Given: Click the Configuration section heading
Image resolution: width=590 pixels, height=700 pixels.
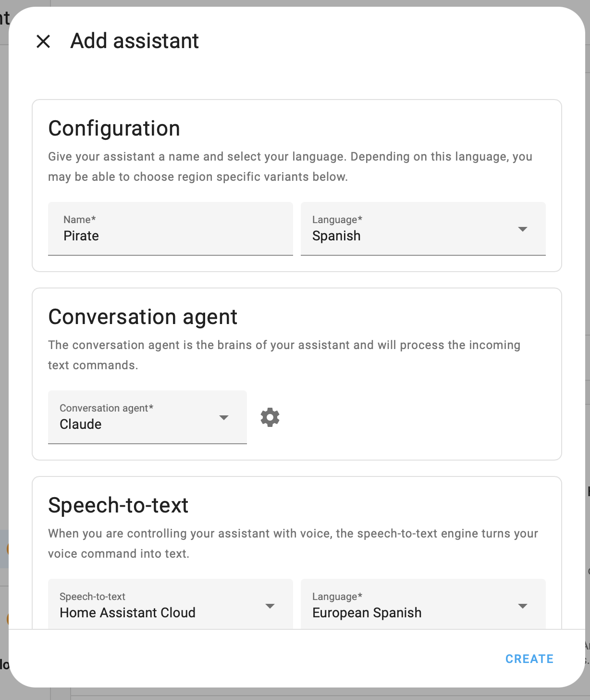Looking at the screenshot, I should click(114, 128).
